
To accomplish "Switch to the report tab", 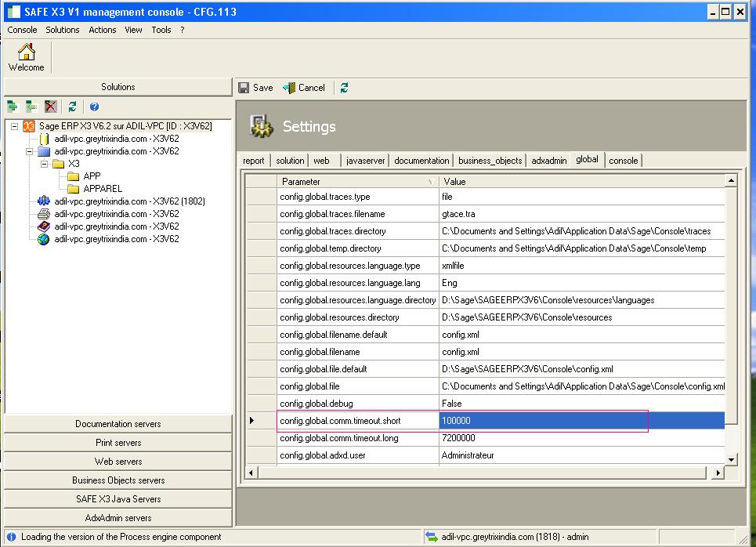I will pos(254,161).
